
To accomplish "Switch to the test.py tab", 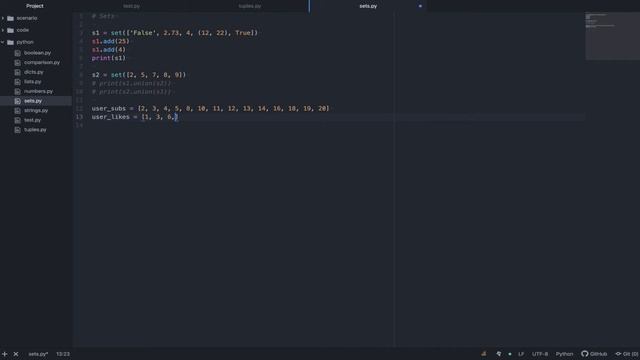I will coord(131,6).
